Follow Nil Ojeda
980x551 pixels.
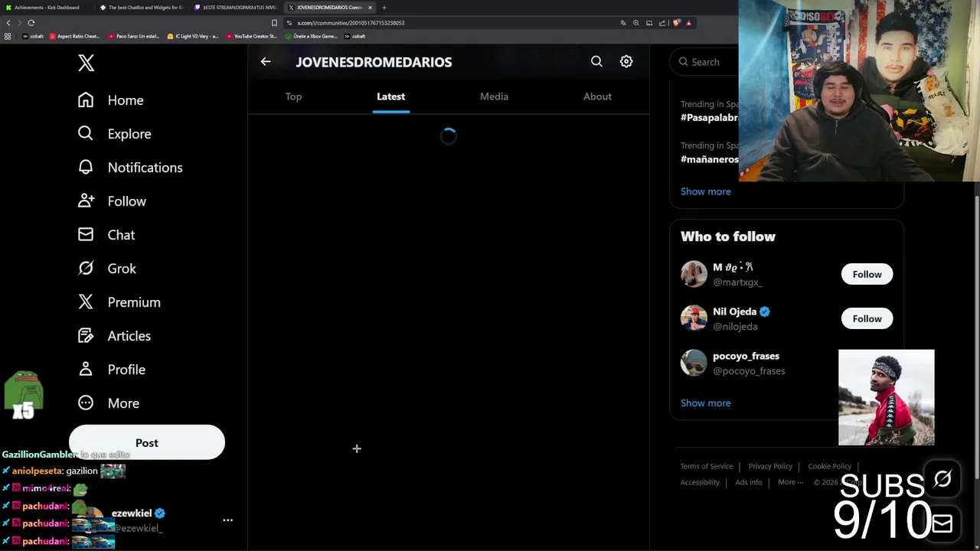[867, 318]
